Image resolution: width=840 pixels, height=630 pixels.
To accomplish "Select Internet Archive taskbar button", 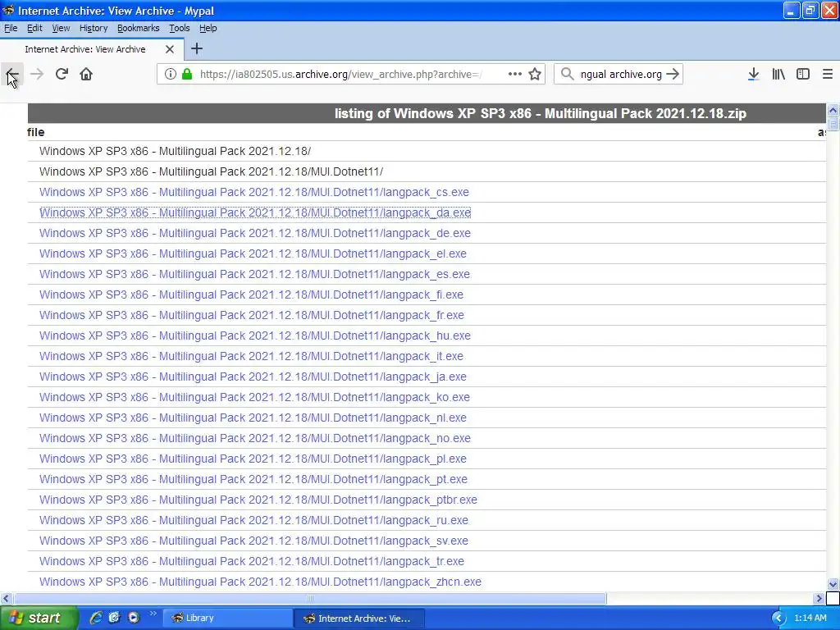I will pyautogui.click(x=359, y=619).
